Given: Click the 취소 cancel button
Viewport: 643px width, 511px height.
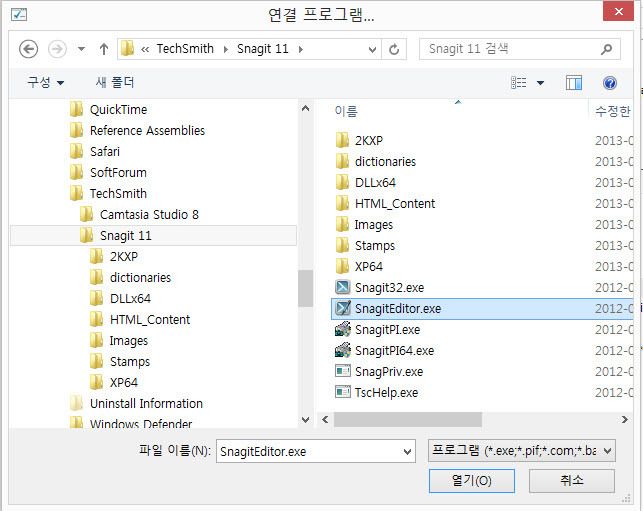Looking at the screenshot, I should 572,480.
